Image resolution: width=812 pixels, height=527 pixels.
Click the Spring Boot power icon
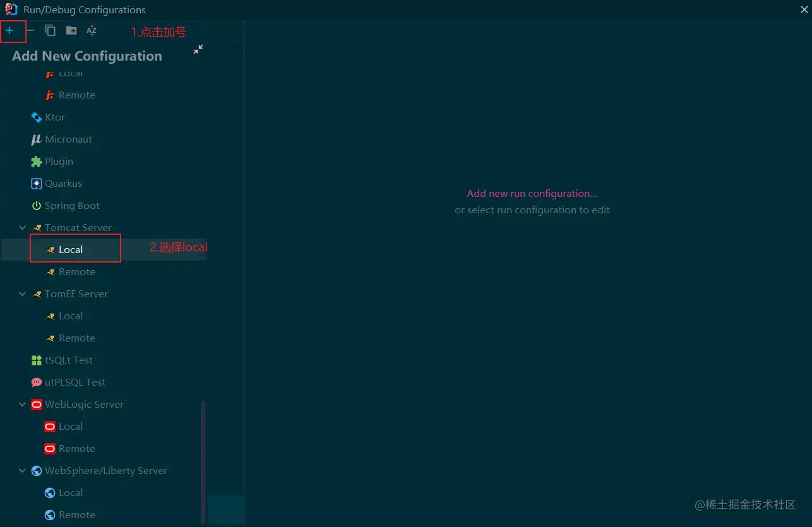coord(37,206)
